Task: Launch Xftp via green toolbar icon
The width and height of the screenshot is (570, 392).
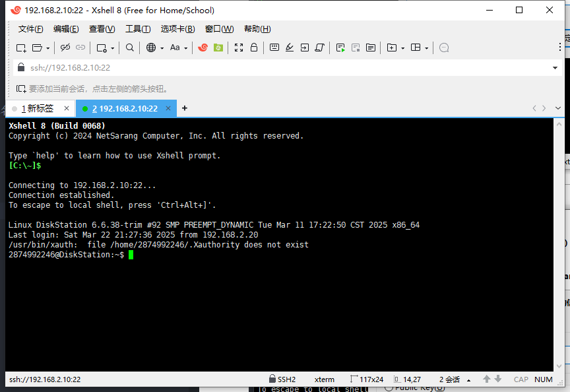Action: [x=218, y=48]
